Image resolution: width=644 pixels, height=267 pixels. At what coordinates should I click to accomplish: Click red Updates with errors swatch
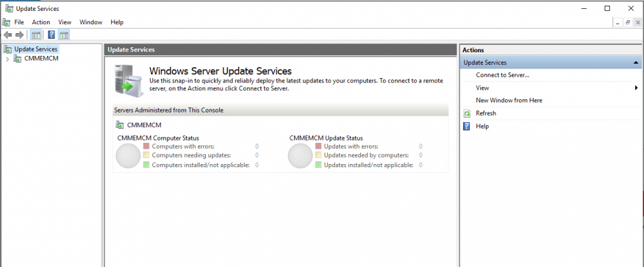pos(318,146)
